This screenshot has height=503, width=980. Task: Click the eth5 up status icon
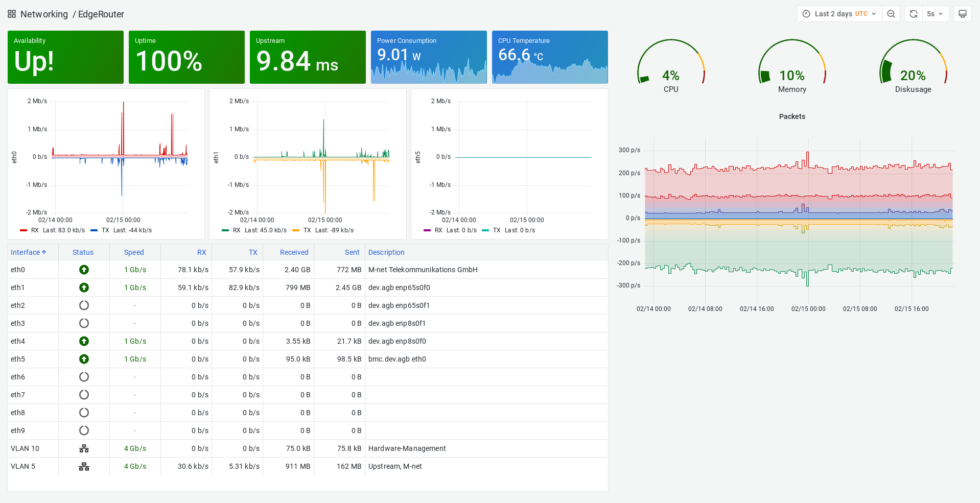(84, 359)
